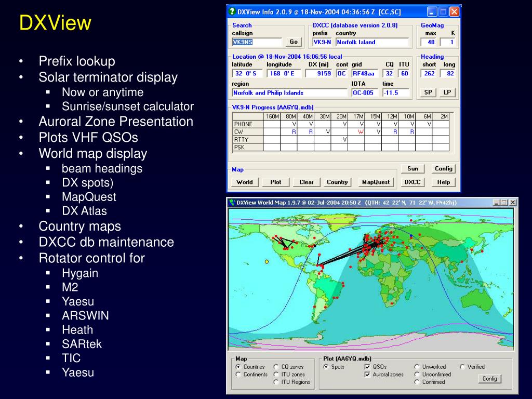The height and width of the screenshot is (399, 532).
Task: Click the region field Norfolk and Philip Islands
Action: click(x=289, y=92)
